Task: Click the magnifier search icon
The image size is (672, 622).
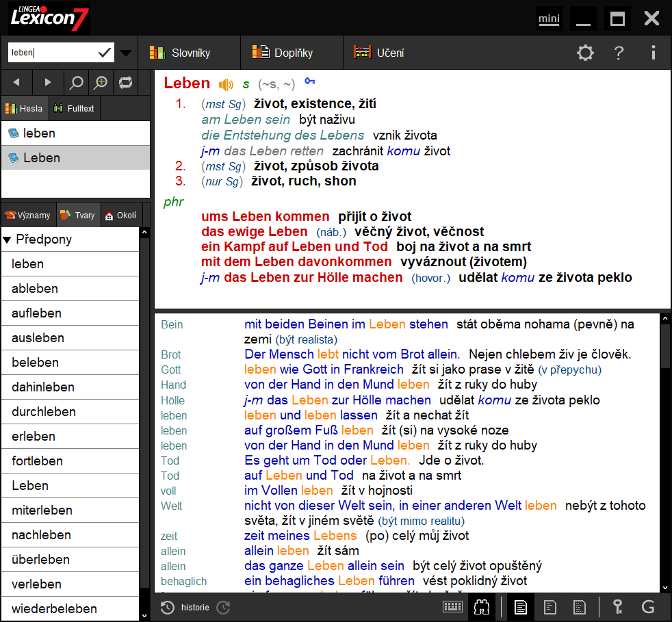Action: pyautogui.click(x=76, y=82)
